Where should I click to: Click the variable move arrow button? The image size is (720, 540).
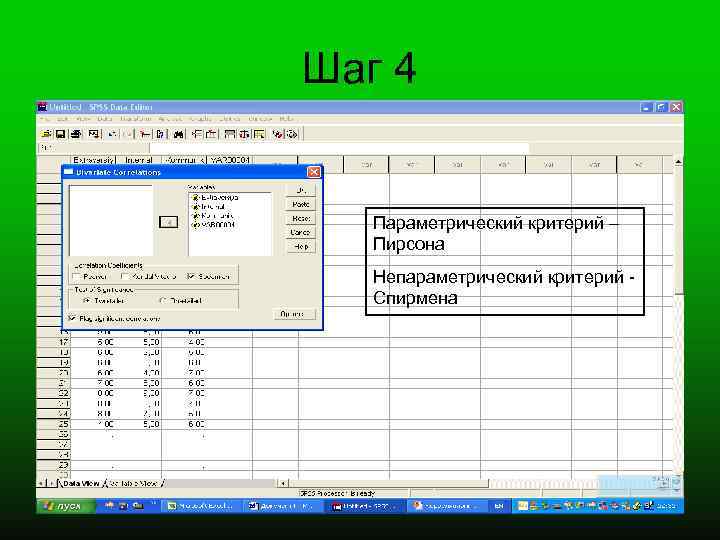click(x=168, y=222)
